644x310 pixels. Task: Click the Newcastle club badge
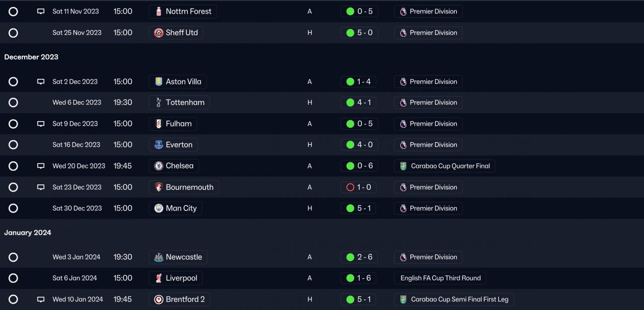pyautogui.click(x=159, y=257)
